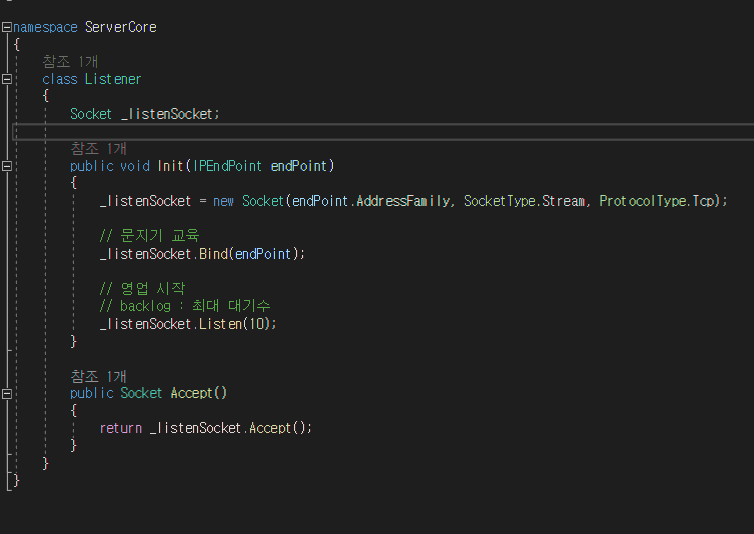This screenshot has width=754, height=534.
Task: Collapse the Accept method block
Action: [x=7, y=394]
